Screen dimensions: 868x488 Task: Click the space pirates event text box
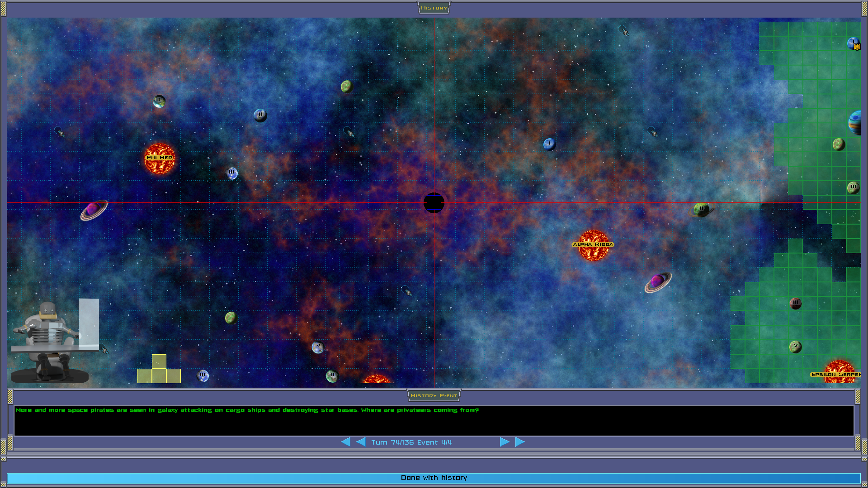[434, 421]
